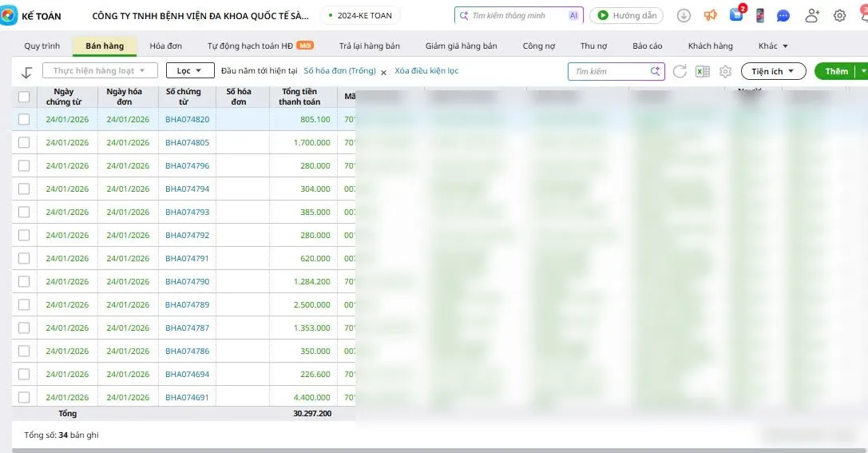Open header settings gear icon

(x=840, y=15)
